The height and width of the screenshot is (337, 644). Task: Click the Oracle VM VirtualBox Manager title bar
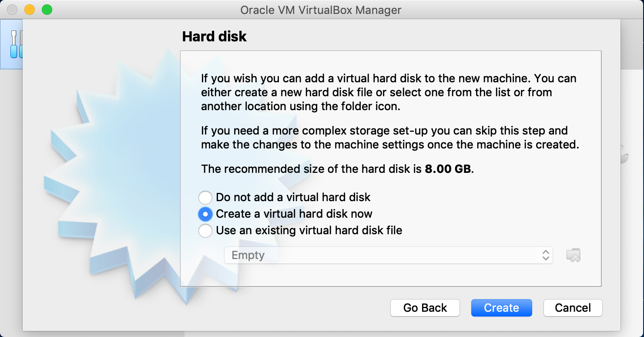[321, 10]
